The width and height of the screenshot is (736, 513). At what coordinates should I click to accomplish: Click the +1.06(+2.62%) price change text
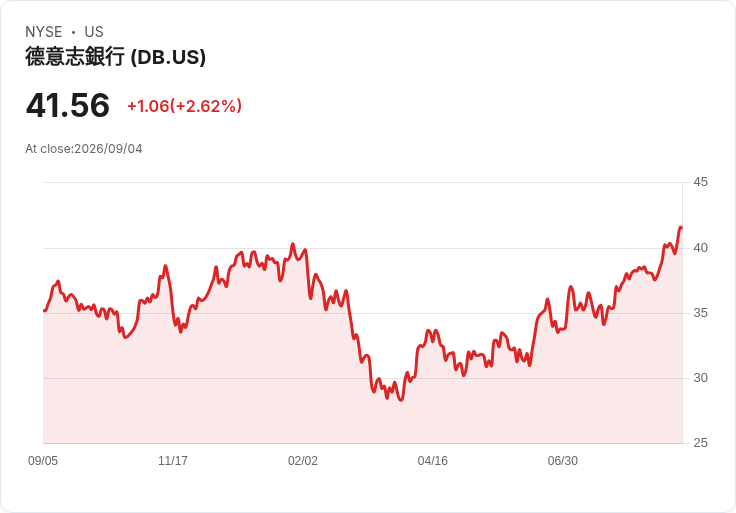184,106
